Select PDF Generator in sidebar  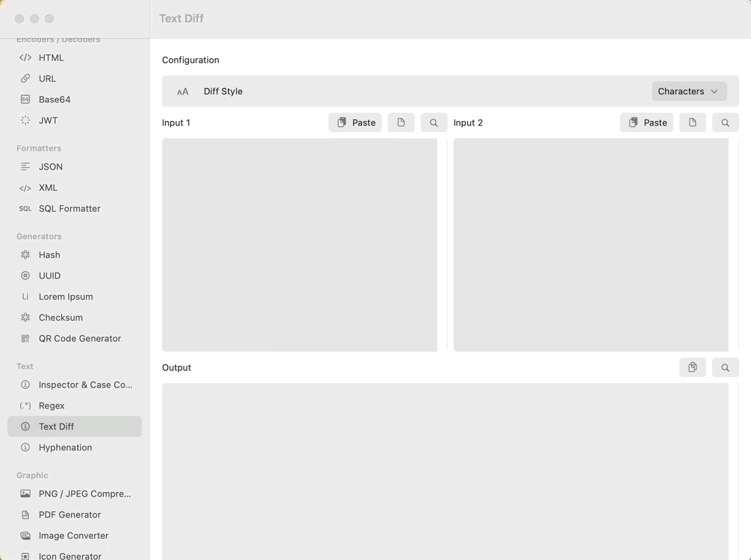74,515
